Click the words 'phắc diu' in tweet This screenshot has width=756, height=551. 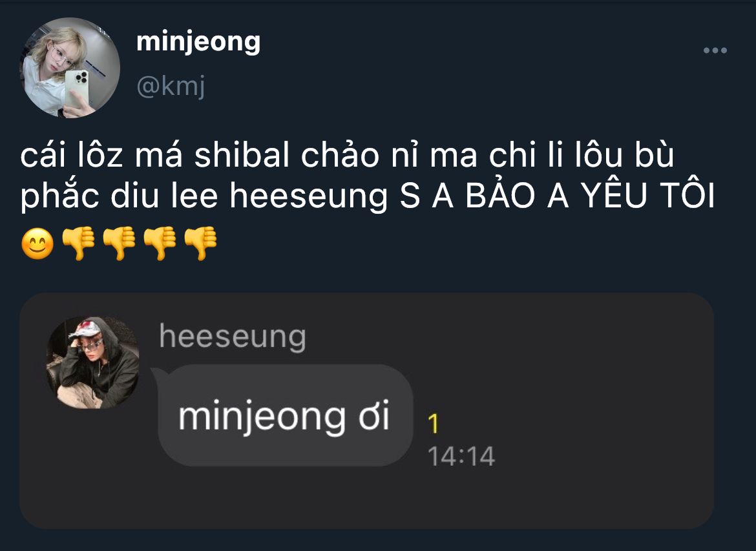click(x=90, y=196)
